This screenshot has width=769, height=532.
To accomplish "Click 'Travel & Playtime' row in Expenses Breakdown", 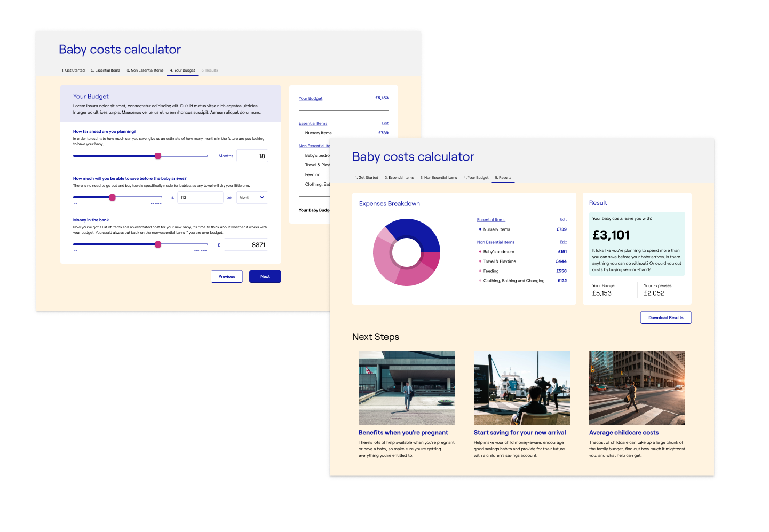I will click(523, 261).
